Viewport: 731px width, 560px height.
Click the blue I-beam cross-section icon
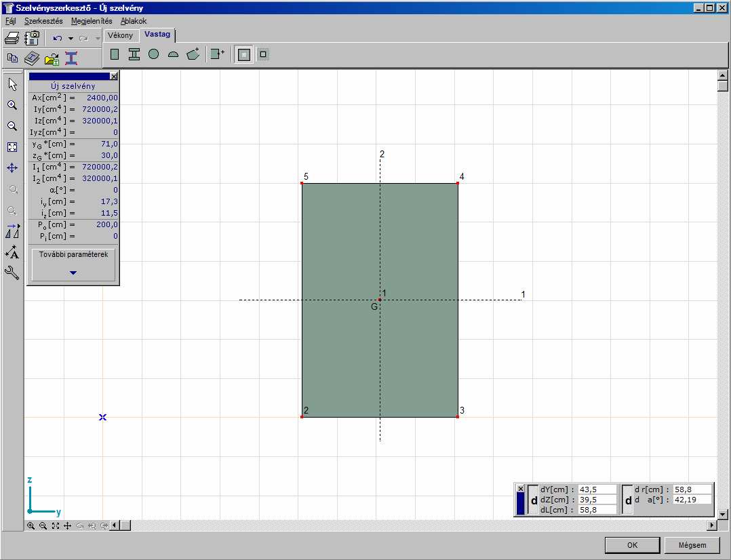coord(71,58)
